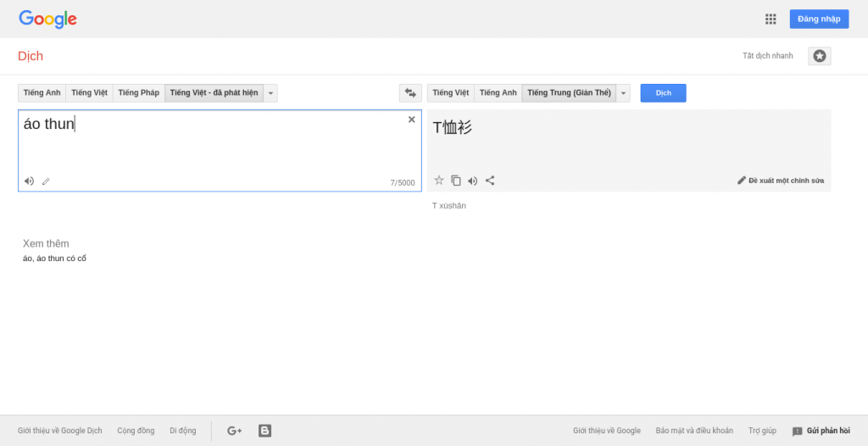Select target language Tiếng Việt
The height and width of the screenshot is (446, 868).
pos(451,93)
